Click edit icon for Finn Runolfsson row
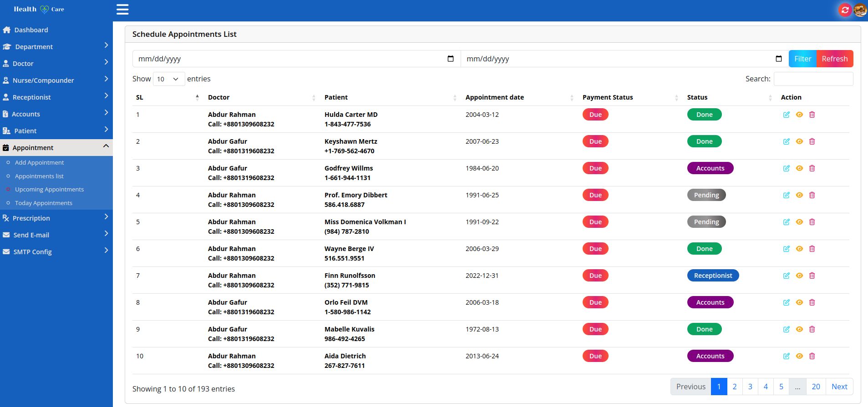 click(x=786, y=276)
